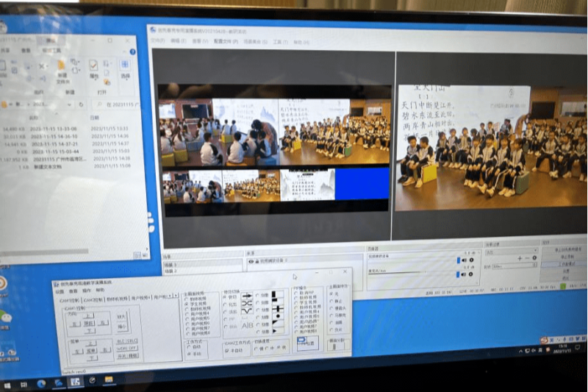Mute the first audio mixer speaker icon
The image size is (588, 392).
pos(464,260)
